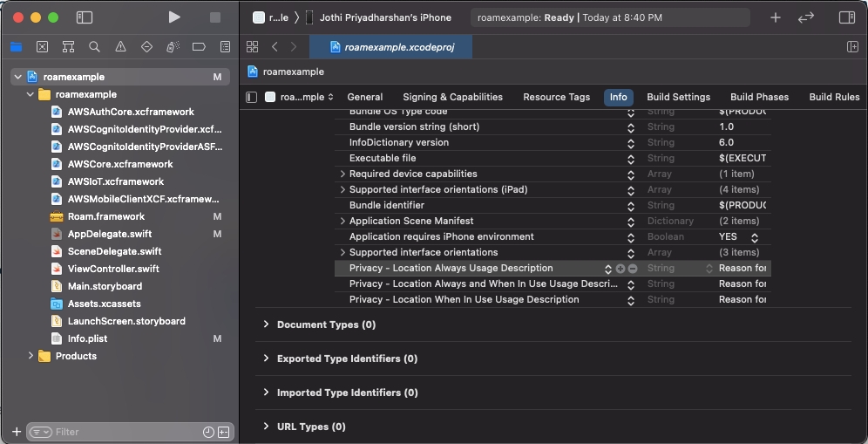Add a new file with the navigator plus button
Image resolution: width=868 pixels, height=444 pixels.
point(17,432)
